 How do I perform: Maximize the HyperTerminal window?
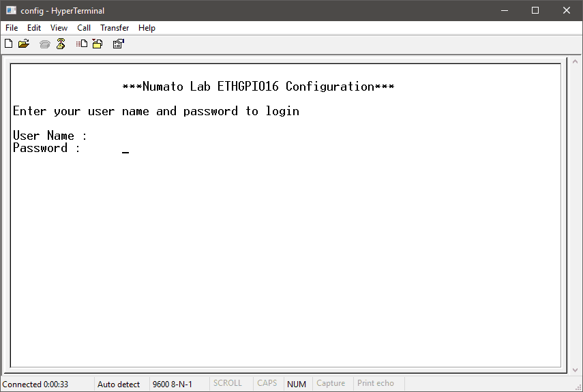[535, 10]
